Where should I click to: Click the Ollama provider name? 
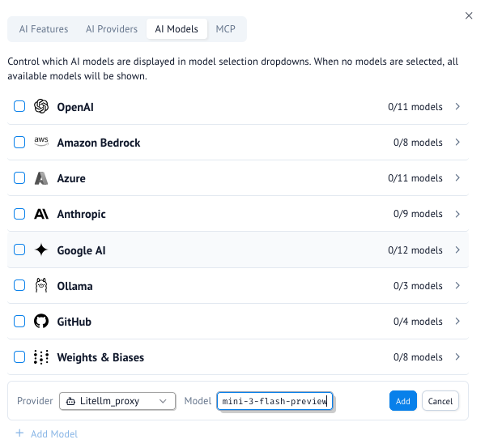coord(74,286)
